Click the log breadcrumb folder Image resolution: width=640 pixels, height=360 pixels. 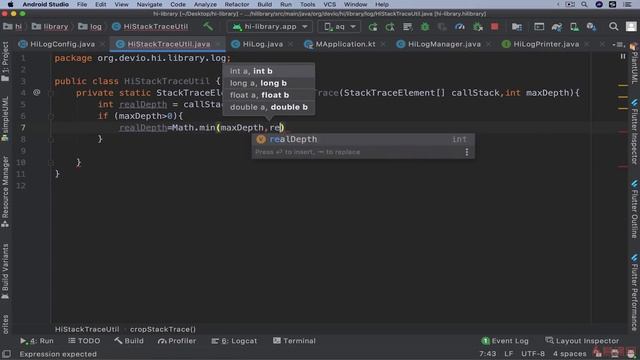90,27
